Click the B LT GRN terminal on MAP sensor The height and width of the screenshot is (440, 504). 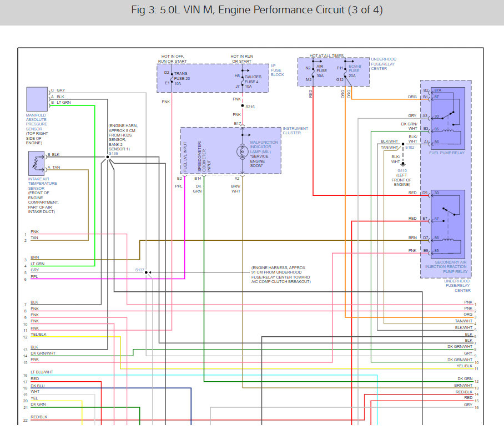coord(61,103)
